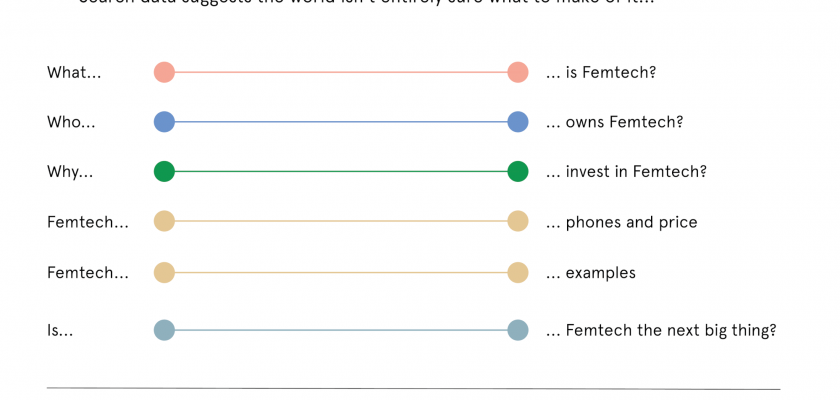Screen dimensions: 840x400
Task: Open the "... owns Femtech?" text
Action: point(614,123)
